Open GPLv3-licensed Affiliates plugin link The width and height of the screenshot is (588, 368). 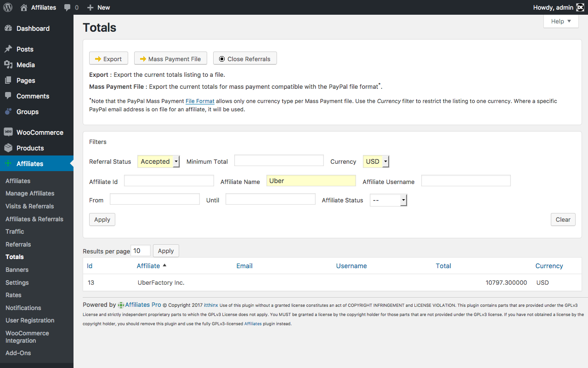point(253,323)
